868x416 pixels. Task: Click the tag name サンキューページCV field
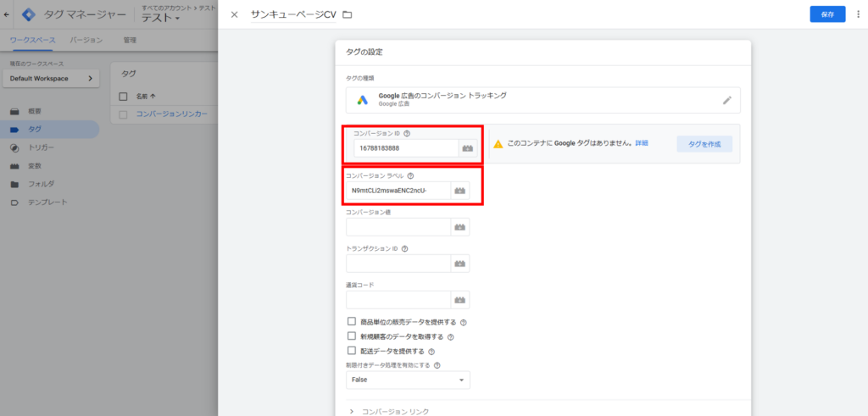293,15
